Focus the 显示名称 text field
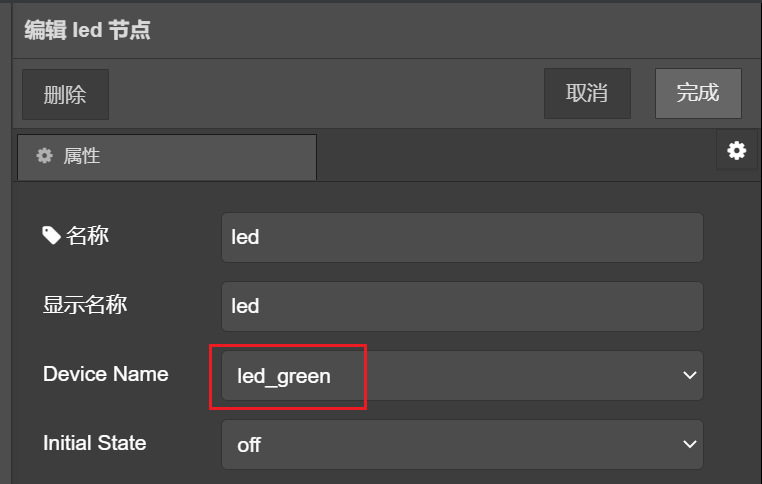 (462, 306)
